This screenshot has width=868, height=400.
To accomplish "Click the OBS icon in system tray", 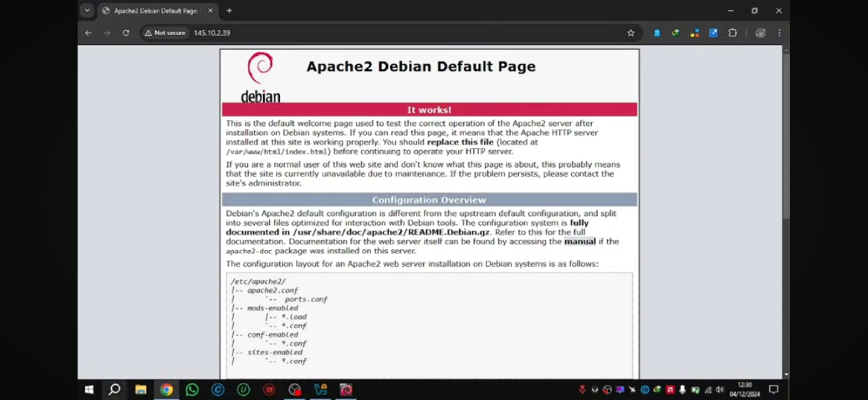I will click(608, 390).
